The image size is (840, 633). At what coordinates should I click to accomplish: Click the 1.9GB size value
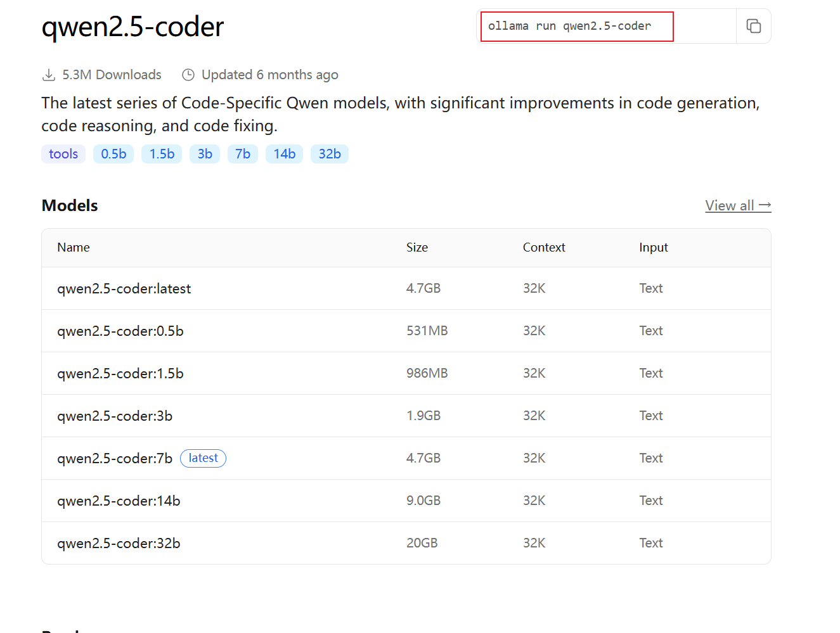tap(423, 416)
